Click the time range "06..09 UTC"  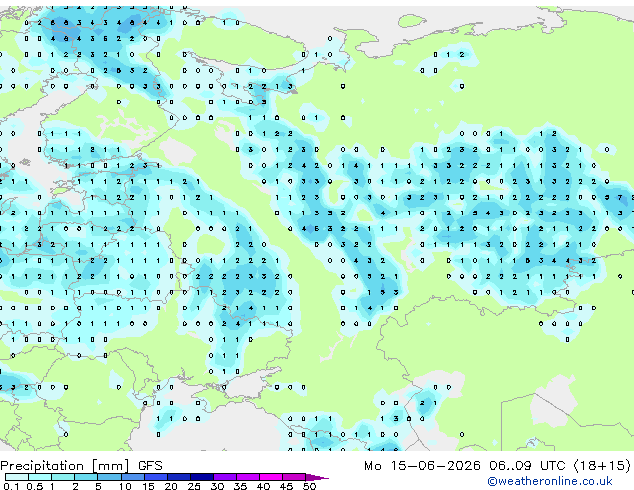point(526,466)
